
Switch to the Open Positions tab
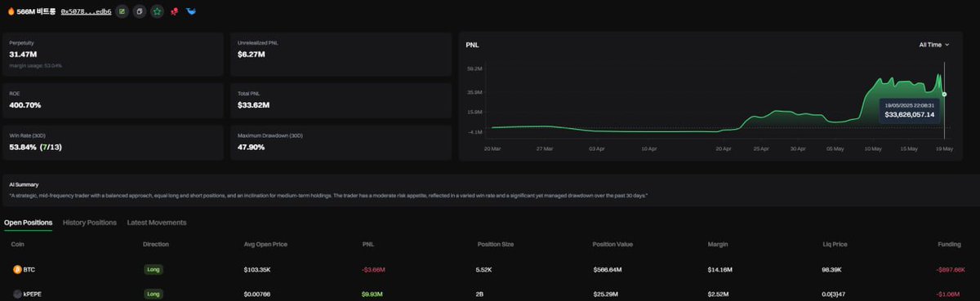tap(28, 222)
